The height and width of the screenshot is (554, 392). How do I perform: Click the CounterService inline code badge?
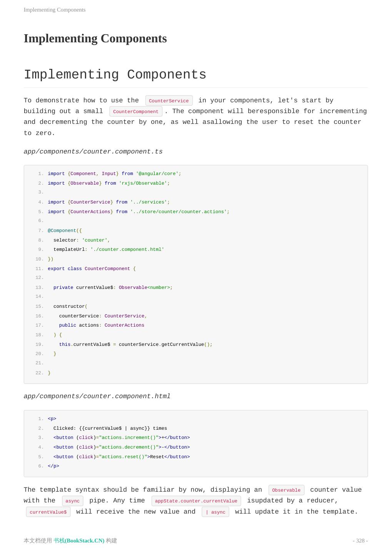click(169, 101)
